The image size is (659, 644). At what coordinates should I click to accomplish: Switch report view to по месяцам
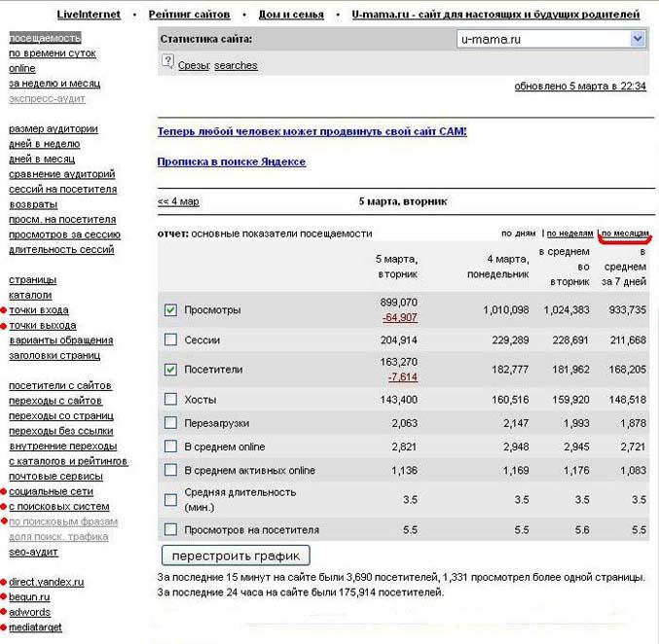coord(625,233)
